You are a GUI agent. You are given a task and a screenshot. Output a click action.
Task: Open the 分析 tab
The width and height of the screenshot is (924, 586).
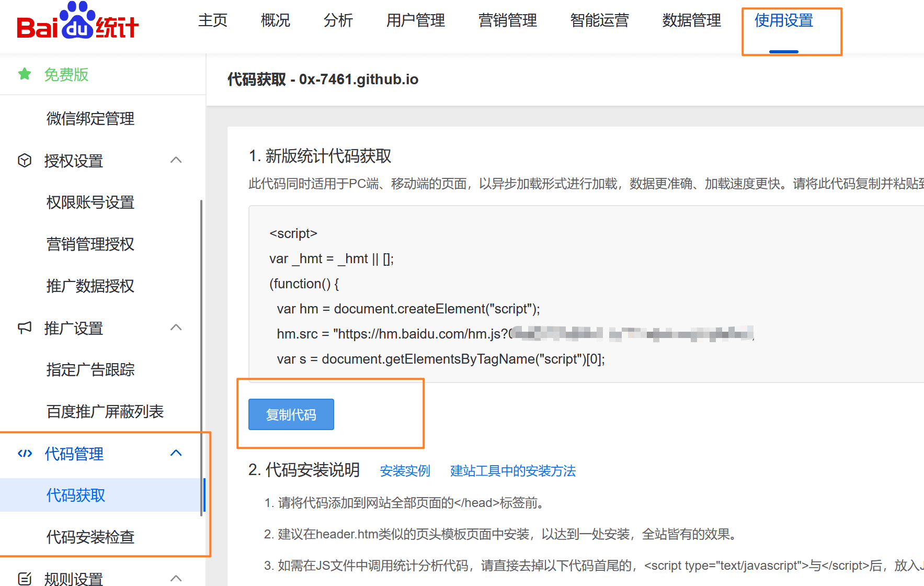pos(338,20)
